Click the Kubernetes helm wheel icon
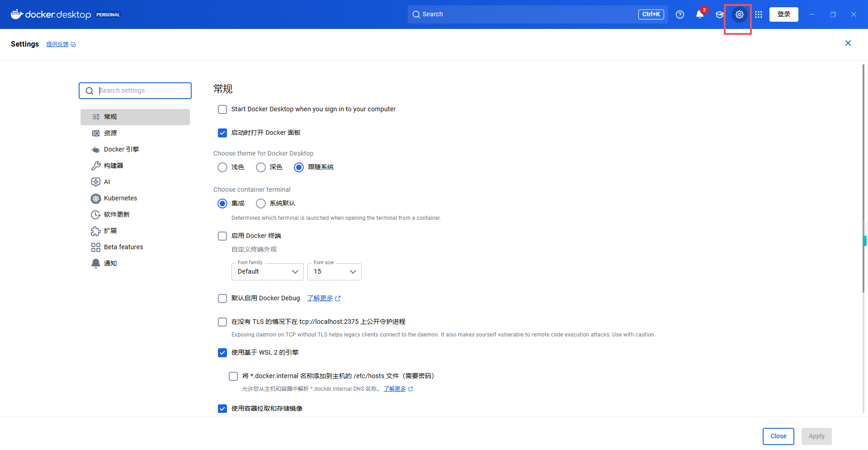This screenshot has height=450, width=868. click(x=96, y=199)
